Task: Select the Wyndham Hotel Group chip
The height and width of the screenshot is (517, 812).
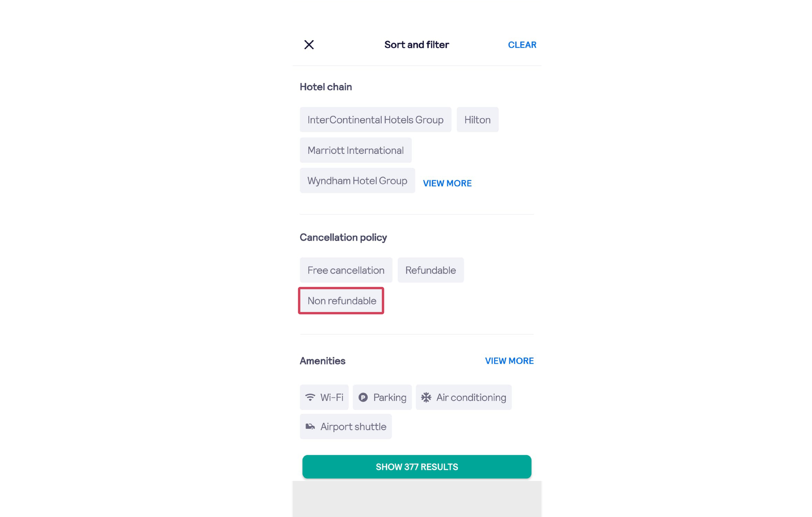Action: tap(357, 180)
